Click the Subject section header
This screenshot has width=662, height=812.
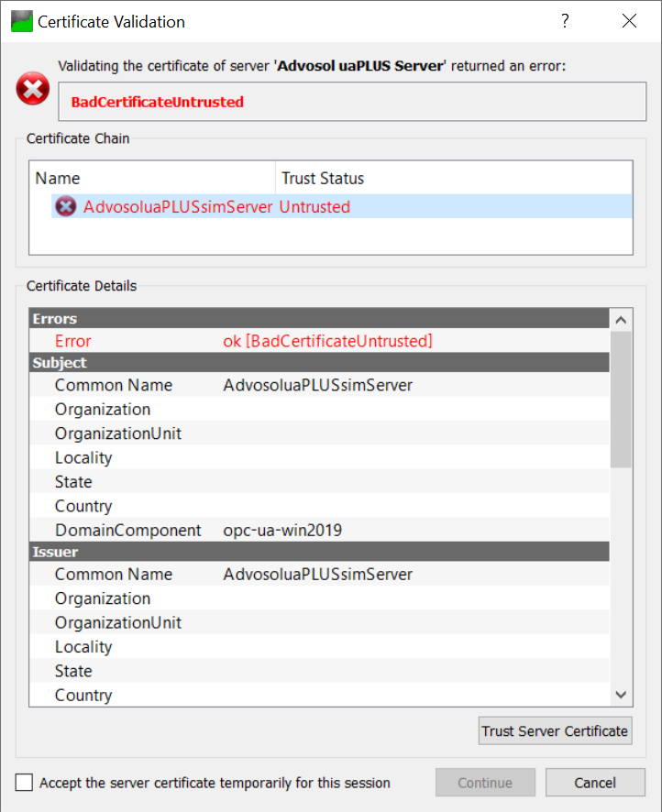tap(319, 363)
